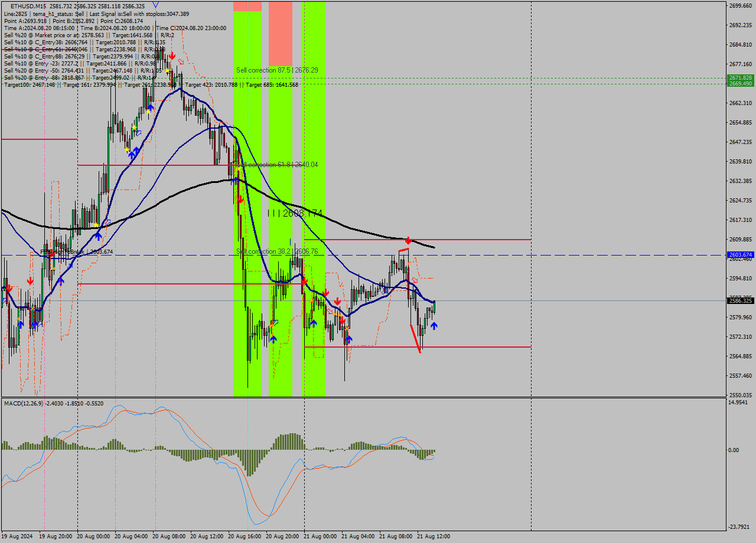This screenshot has width=756, height=543.
Task: Click the '20 Aug 12:00' time axis label
Action: click(207, 537)
